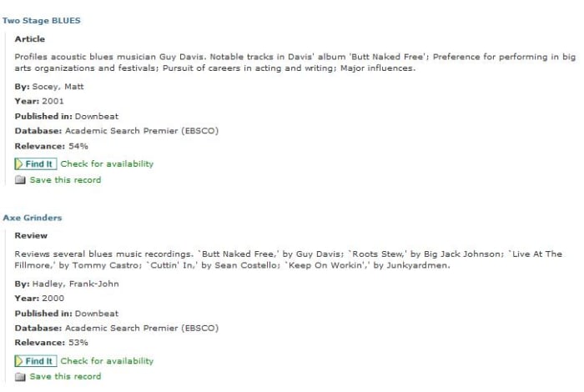This screenshot has height=392, width=584.
Task: Save this record for Axe Grinders
Action: (x=65, y=376)
